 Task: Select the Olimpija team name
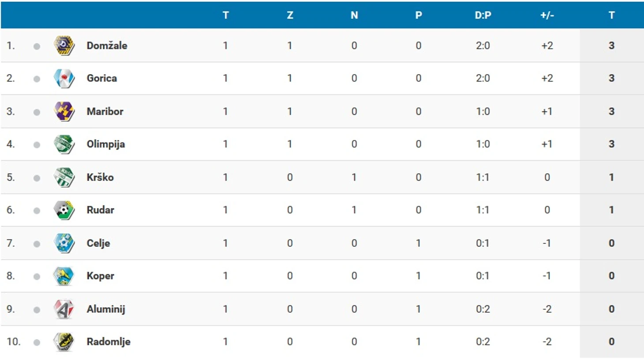point(106,144)
